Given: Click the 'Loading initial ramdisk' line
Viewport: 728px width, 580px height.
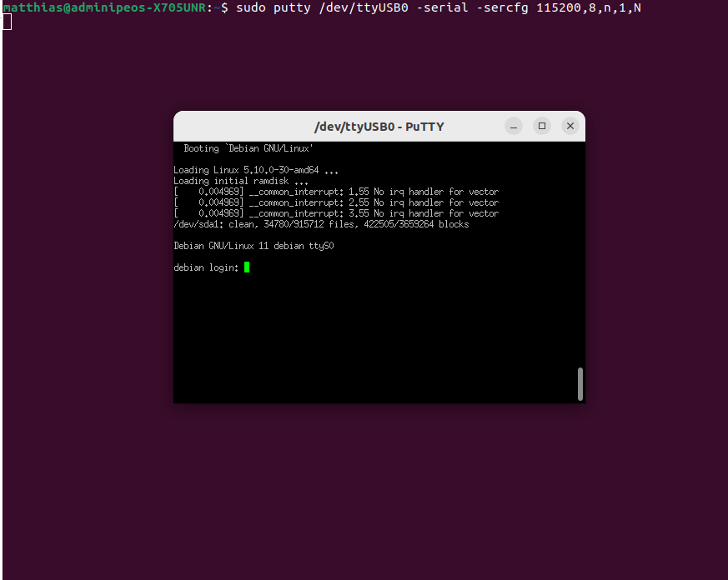Looking at the screenshot, I should coord(241,181).
